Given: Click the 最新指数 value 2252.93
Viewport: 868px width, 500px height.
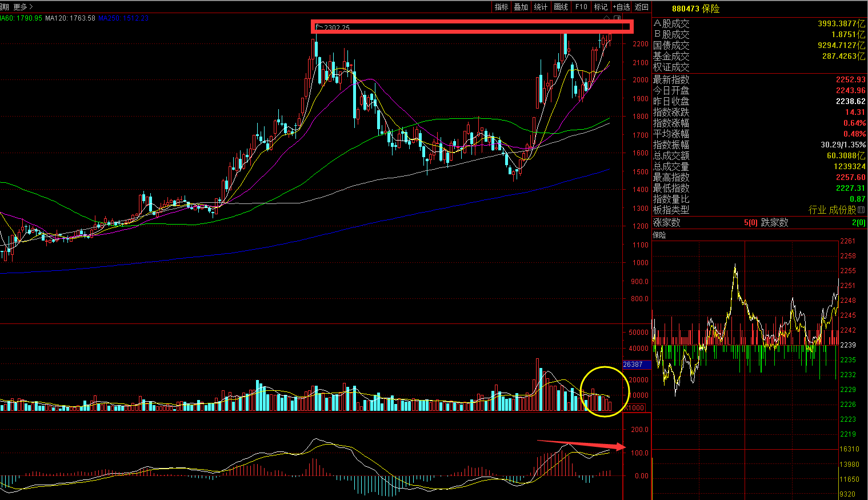Looking at the screenshot, I should pos(851,79).
